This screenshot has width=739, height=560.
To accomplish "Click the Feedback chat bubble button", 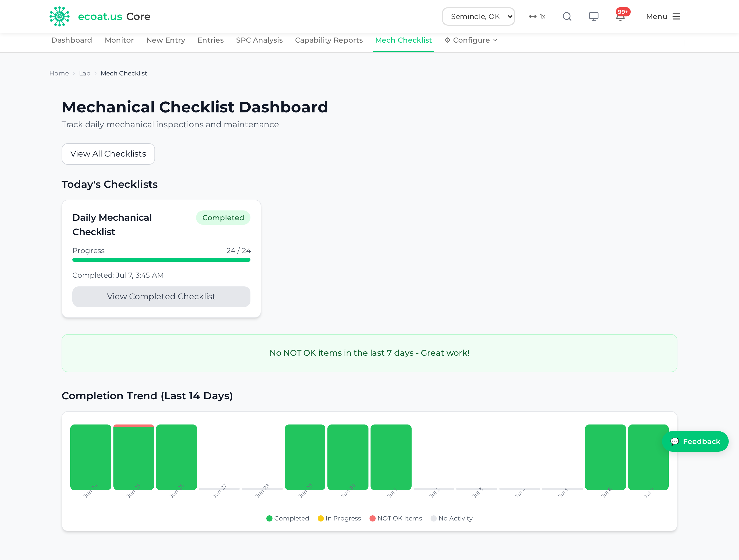I will click(695, 441).
